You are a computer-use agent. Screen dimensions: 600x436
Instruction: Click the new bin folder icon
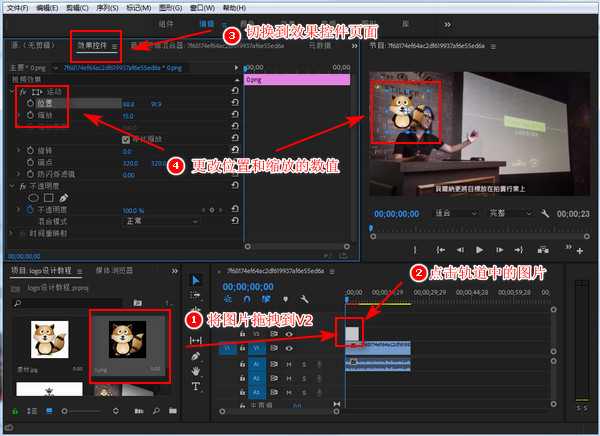click(173, 411)
